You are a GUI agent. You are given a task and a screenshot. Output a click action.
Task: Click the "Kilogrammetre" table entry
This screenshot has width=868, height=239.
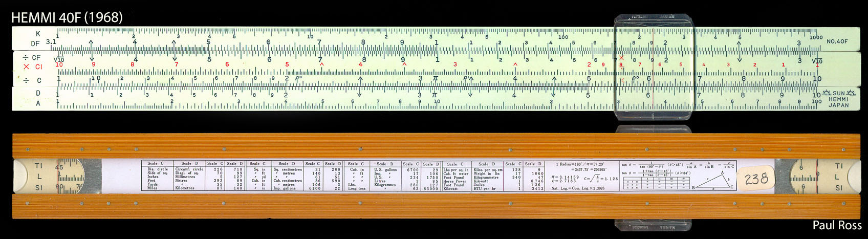(486, 178)
